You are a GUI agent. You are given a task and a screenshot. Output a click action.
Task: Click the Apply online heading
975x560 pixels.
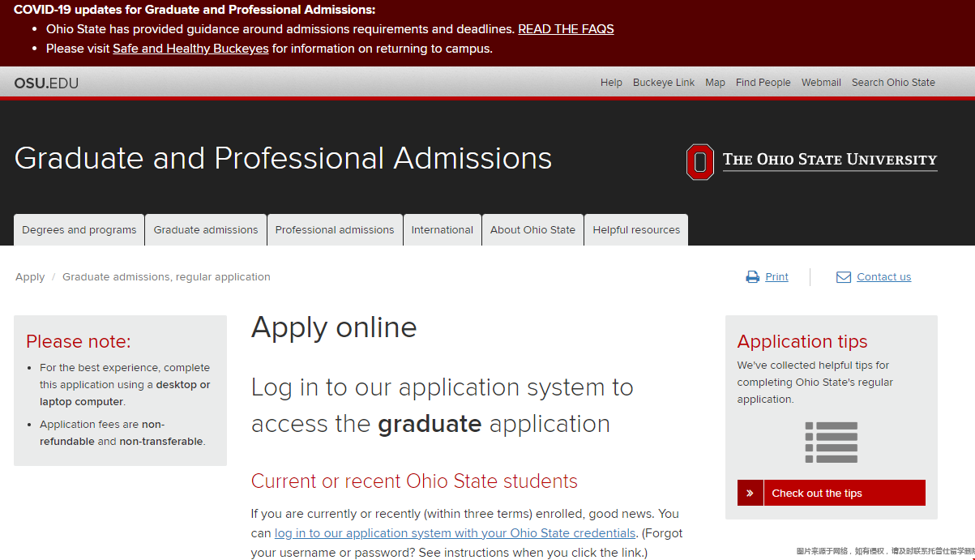coord(334,327)
